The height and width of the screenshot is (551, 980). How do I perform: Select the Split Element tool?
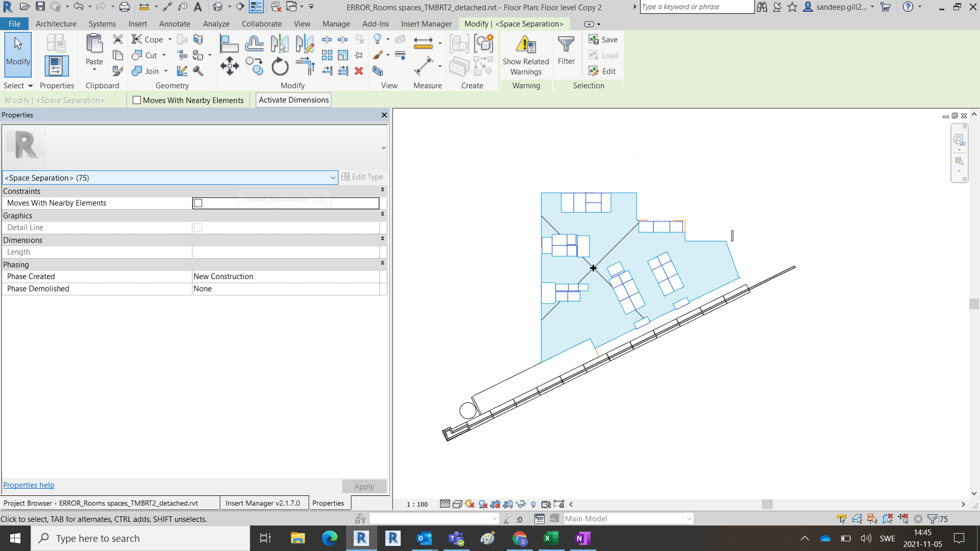tap(327, 39)
